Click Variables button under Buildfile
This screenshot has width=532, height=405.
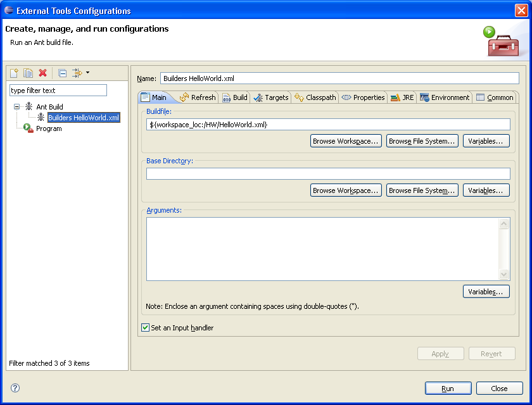(486, 141)
